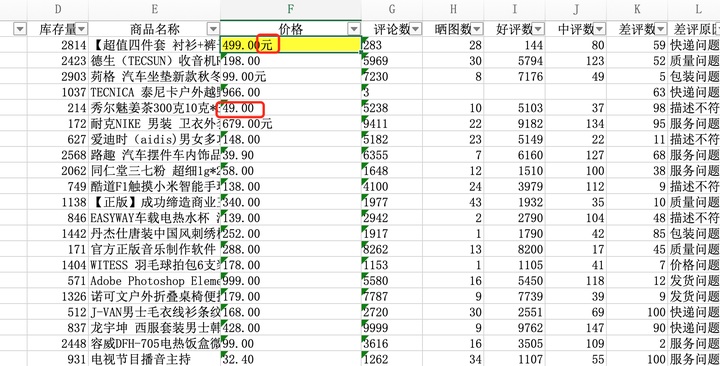
Task: Select column G header
Action: 392,9
